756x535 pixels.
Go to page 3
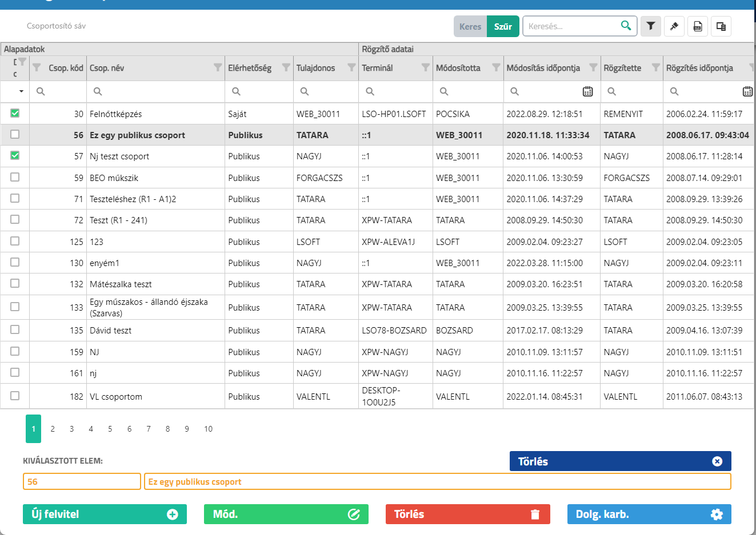pyautogui.click(x=71, y=429)
